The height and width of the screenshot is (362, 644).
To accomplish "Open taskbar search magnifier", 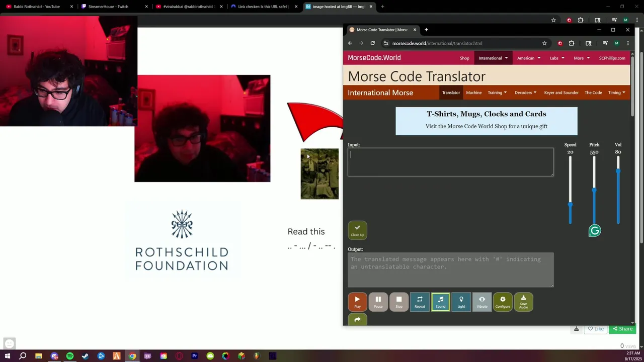I will click(x=23, y=356).
